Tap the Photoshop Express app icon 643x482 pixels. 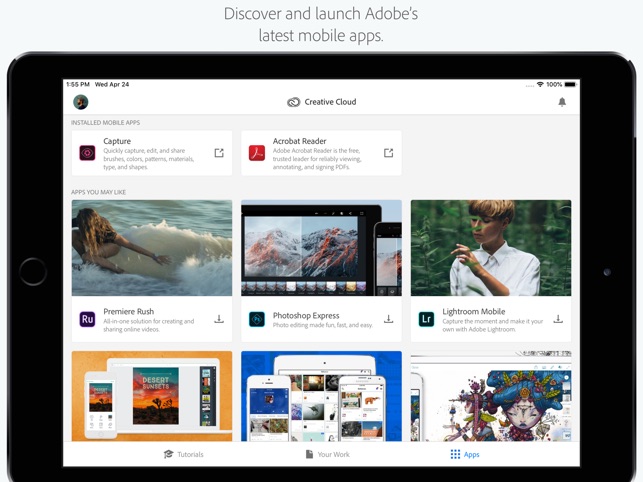tap(257, 319)
